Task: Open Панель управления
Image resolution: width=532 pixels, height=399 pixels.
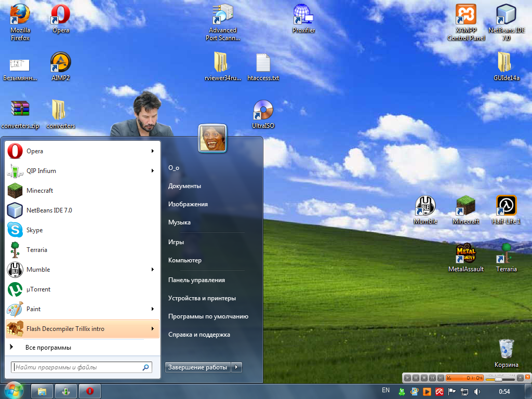Action: click(196, 280)
